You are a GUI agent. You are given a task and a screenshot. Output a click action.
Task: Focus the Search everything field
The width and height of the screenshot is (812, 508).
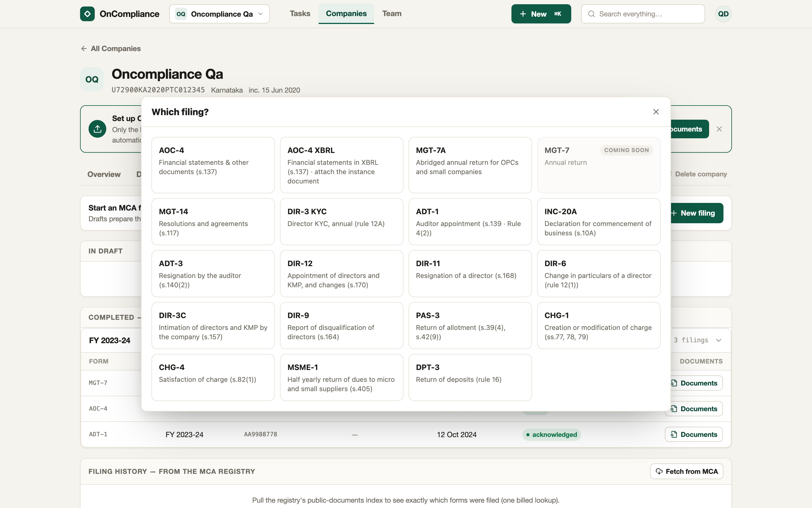[x=643, y=14]
